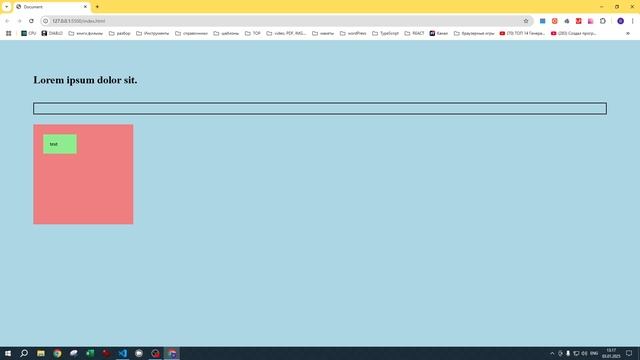Open the TOP bookmarks folder
The image size is (640, 360).
click(253, 33)
